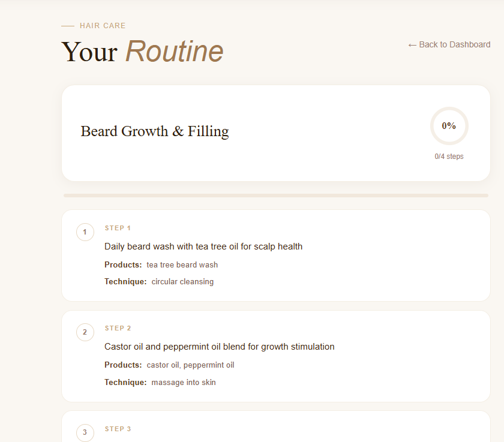Toggle the step 1 completion circle
504x442 pixels.
pos(85,232)
